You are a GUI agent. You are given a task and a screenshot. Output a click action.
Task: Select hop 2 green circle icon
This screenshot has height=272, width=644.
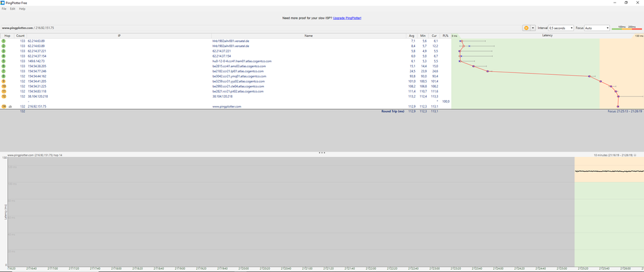4,46
